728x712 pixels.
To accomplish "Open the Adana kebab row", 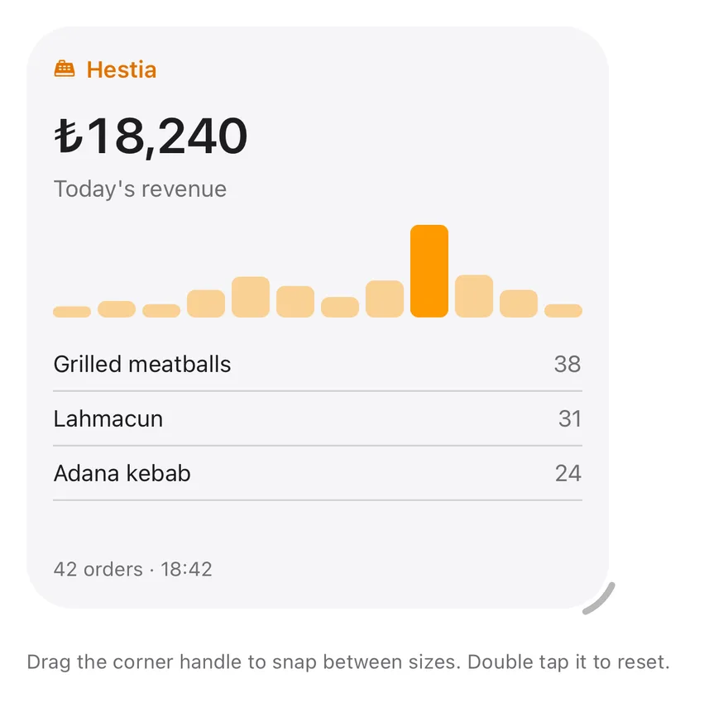I will [318, 474].
